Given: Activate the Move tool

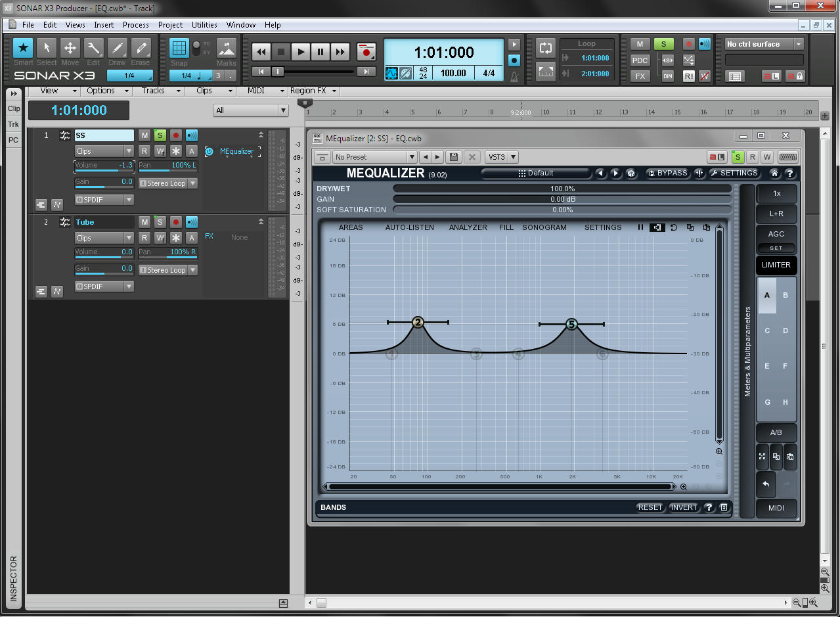Looking at the screenshot, I should pyautogui.click(x=70, y=48).
